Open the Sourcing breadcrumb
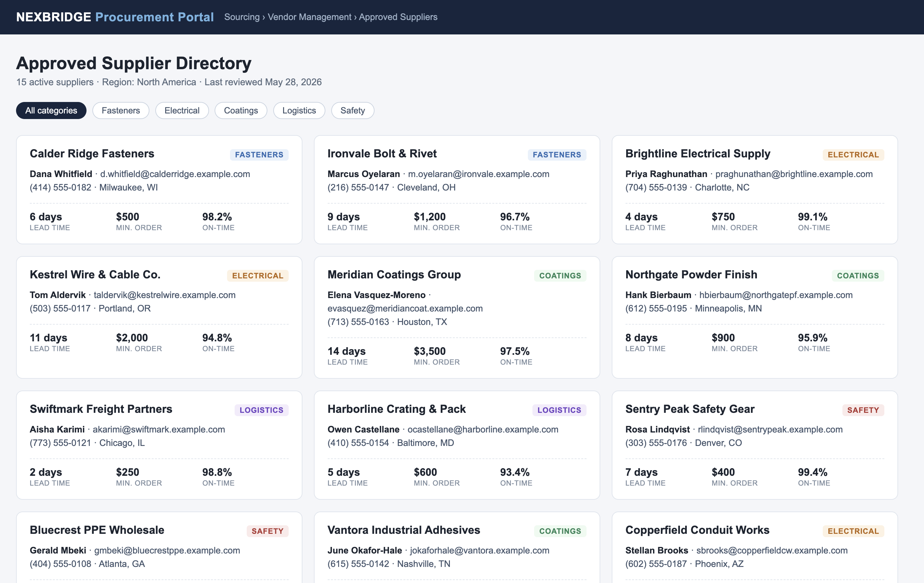Image resolution: width=924 pixels, height=583 pixels. [x=242, y=17]
